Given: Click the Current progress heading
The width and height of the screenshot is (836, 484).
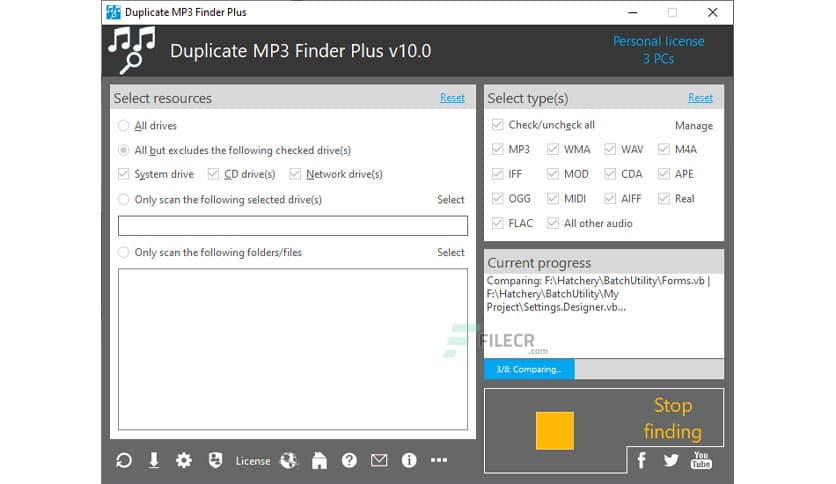Looking at the screenshot, I should [539, 263].
